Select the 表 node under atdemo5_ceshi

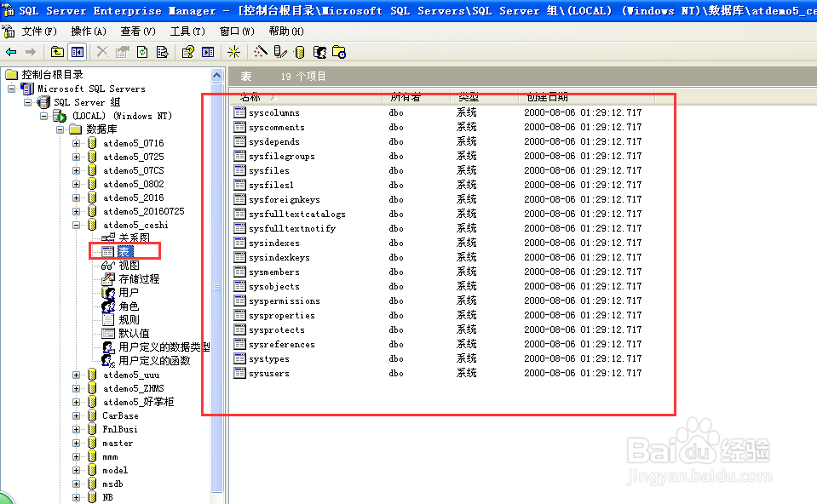(124, 251)
